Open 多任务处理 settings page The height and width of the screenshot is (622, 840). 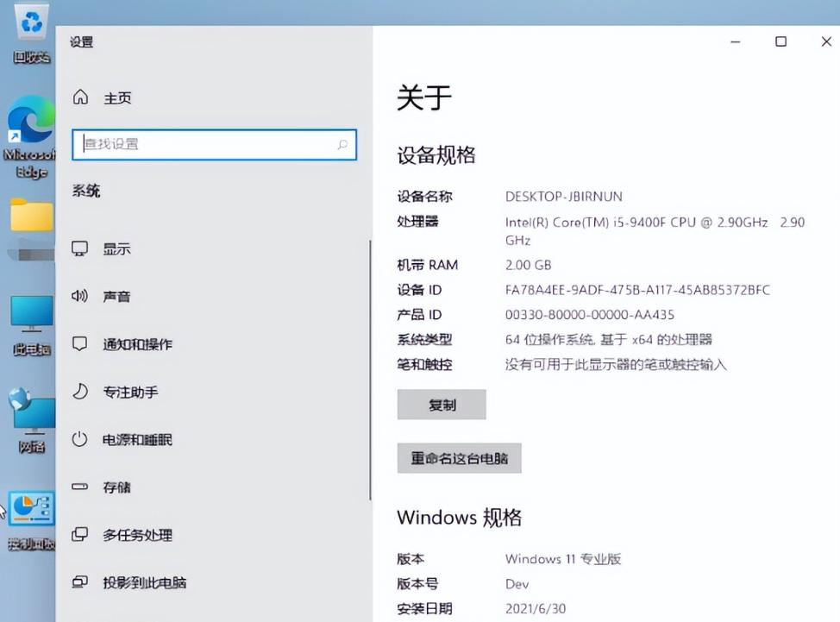(138, 535)
